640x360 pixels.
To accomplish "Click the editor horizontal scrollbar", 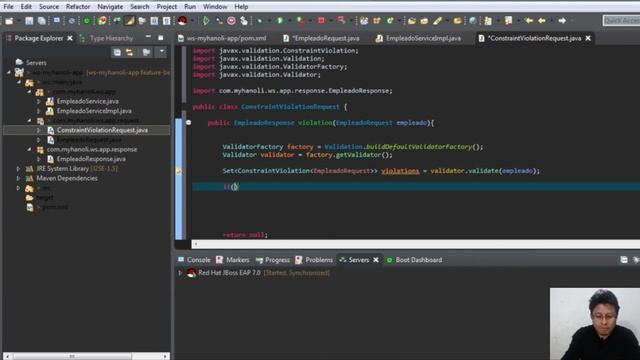I will [416, 244].
